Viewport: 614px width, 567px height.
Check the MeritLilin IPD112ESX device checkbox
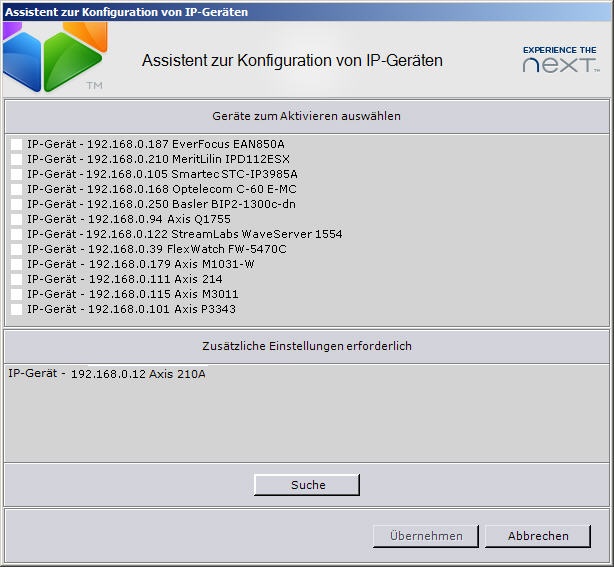click(x=16, y=159)
